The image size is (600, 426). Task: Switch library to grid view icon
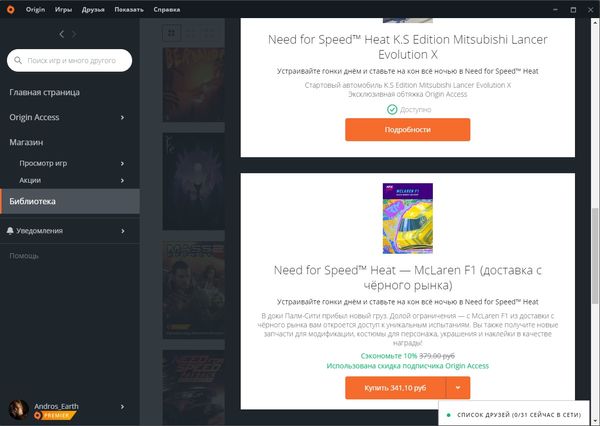pyautogui.click(x=171, y=33)
